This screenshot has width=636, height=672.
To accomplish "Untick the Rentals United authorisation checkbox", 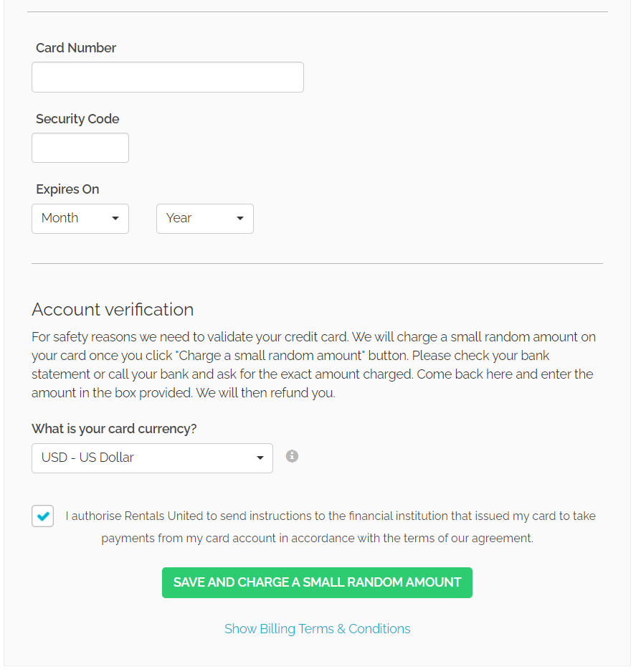I will 43,516.
